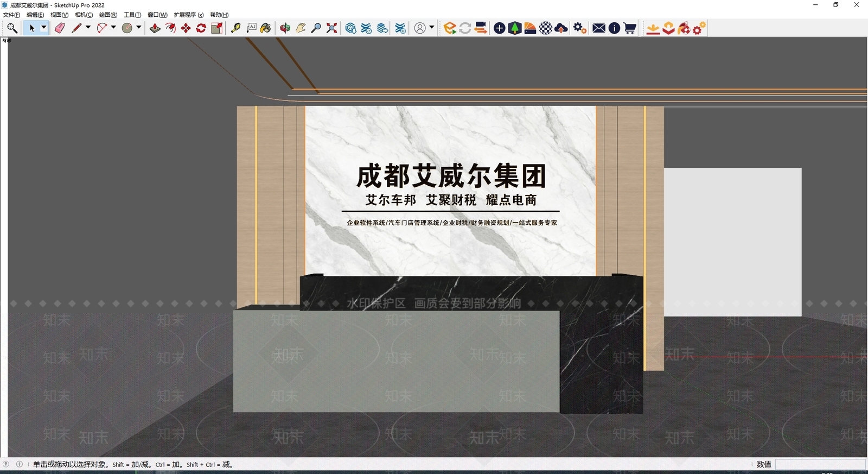The image size is (868, 474).
Task: Open the user account icon
Action: (420, 28)
